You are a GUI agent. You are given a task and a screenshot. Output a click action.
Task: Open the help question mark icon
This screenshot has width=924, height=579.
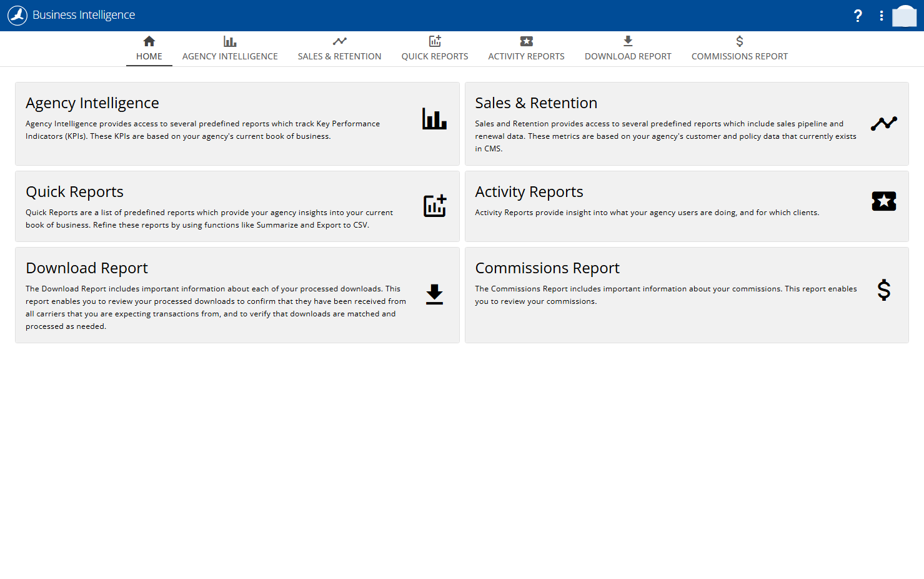858,16
